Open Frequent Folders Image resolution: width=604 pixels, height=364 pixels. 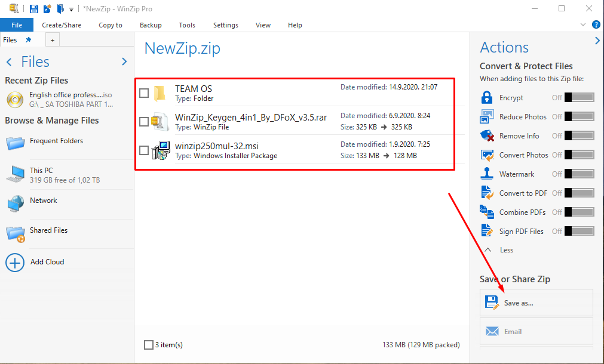pyautogui.click(x=56, y=141)
